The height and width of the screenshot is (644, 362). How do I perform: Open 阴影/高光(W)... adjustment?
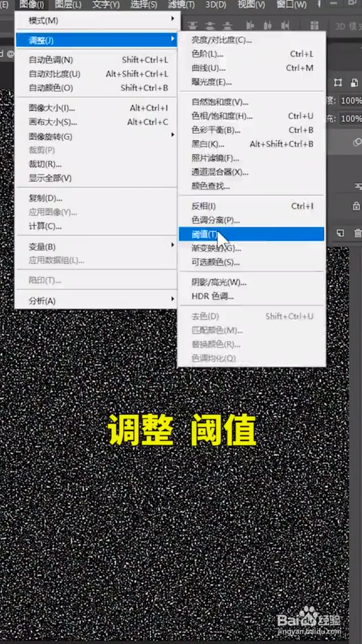[x=251, y=282]
